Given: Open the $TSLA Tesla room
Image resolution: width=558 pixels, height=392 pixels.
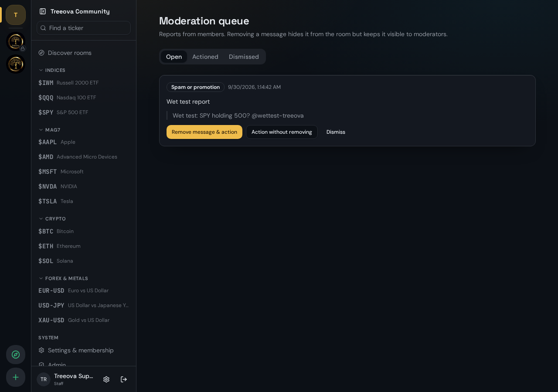Looking at the screenshot, I should tap(84, 201).
